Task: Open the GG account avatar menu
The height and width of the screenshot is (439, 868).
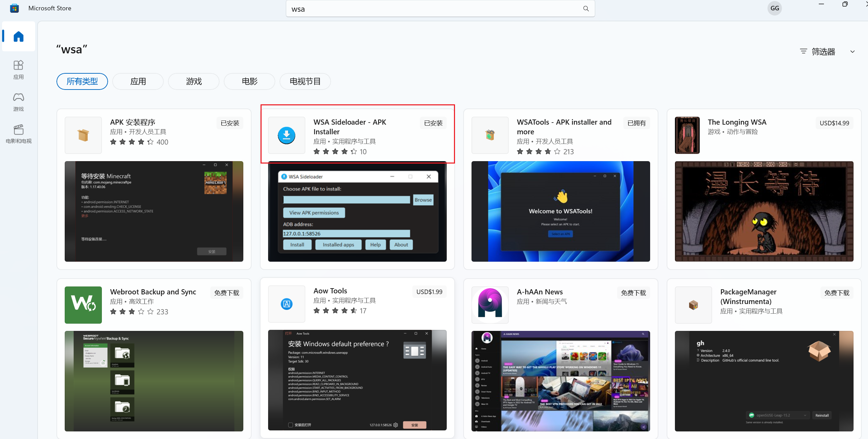Action: [774, 8]
